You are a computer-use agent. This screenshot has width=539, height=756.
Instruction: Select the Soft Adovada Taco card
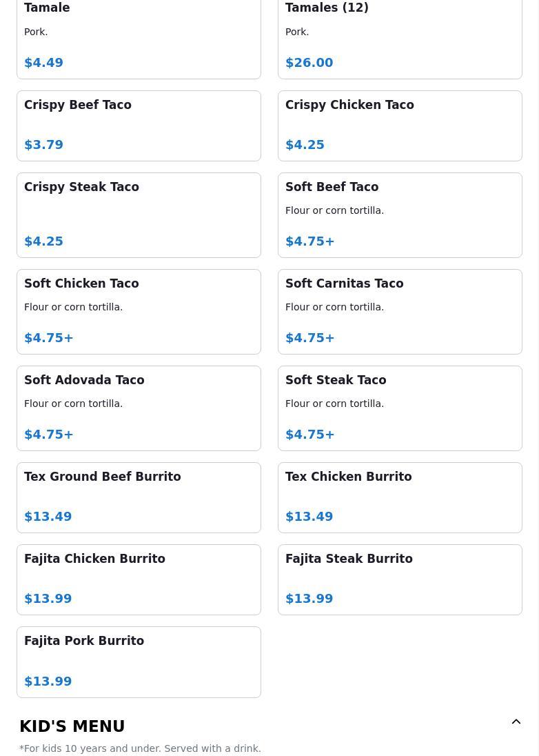(139, 408)
